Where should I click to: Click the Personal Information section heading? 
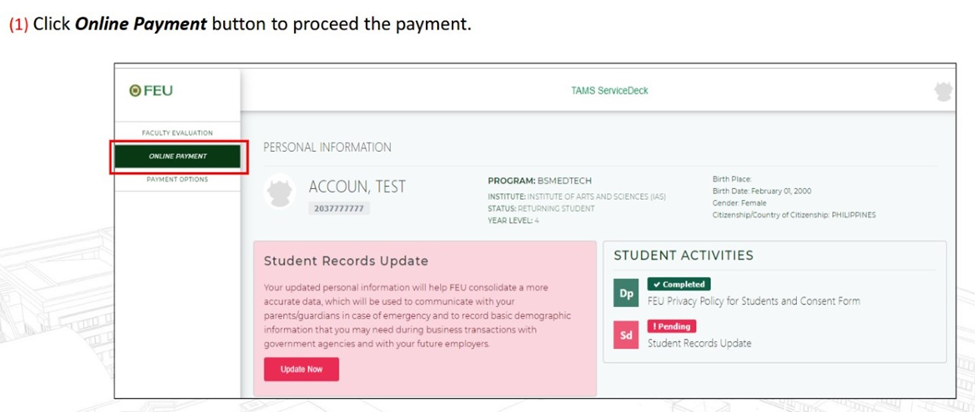[x=328, y=147]
